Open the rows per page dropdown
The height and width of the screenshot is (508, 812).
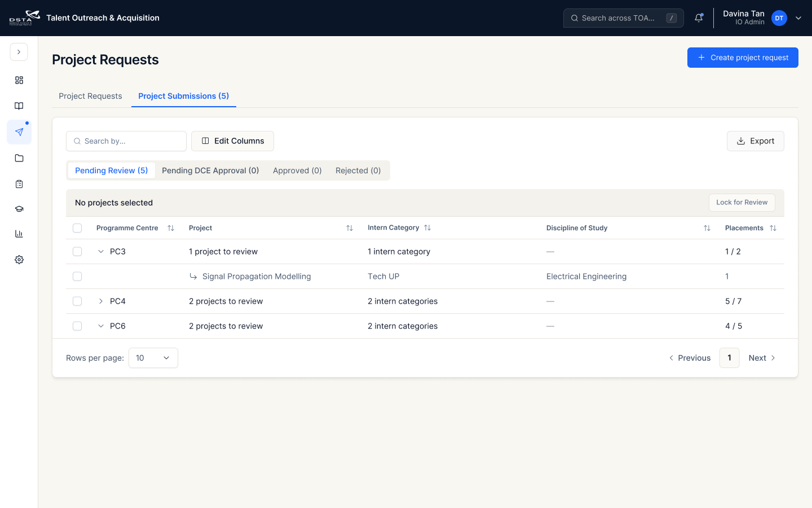153,358
